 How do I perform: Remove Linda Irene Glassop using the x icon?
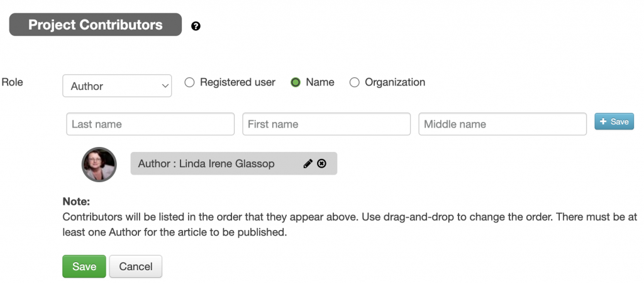(322, 164)
